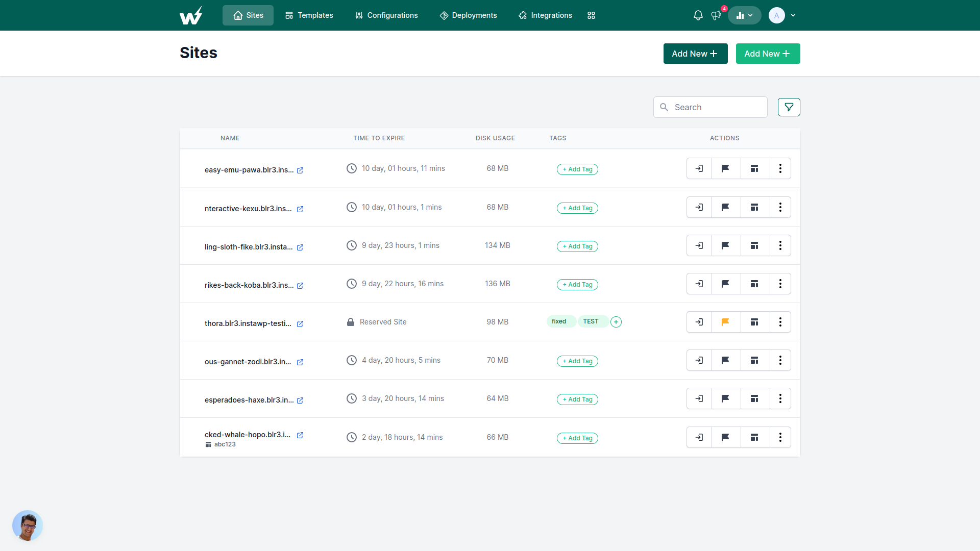Magic login to easy-emu-pawa site
980x551 pixels.
pos(699,168)
